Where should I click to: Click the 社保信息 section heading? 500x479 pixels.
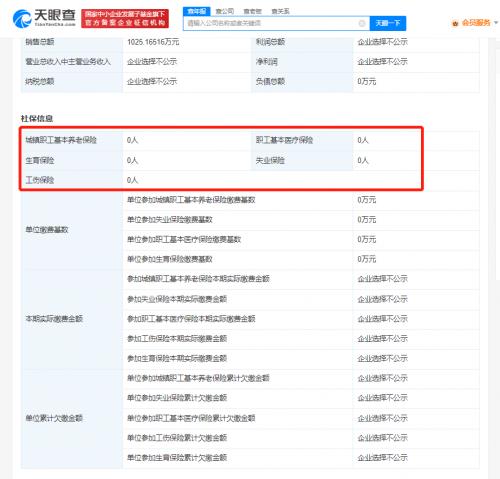click(x=37, y=119)
